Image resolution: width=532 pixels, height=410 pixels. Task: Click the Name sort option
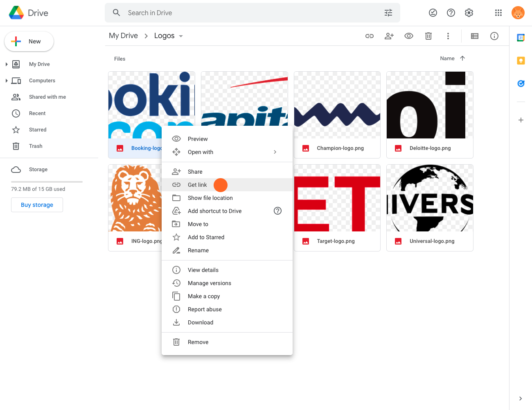(447, 59)
